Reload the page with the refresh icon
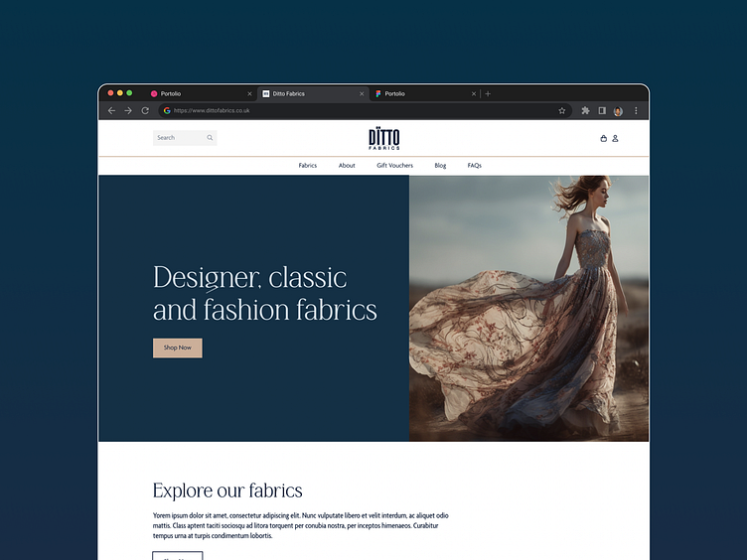Screen dimensions: 747x560 [x=145, y=110]
